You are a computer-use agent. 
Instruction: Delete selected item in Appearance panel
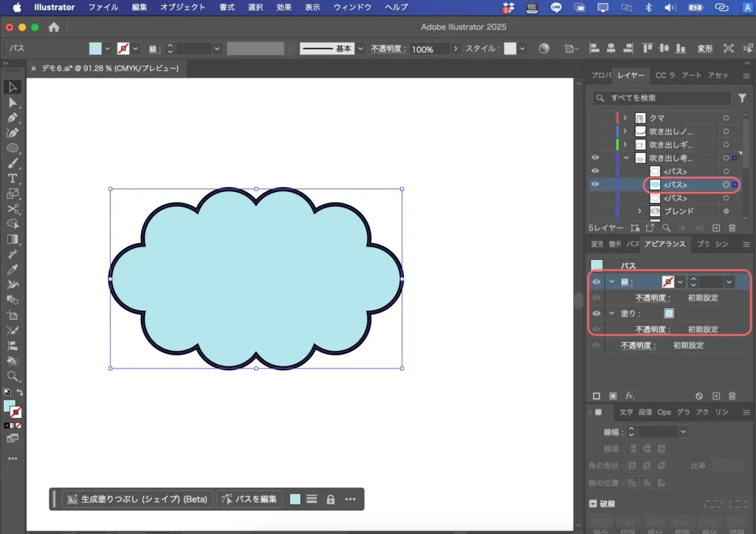(x=732, y=397)
